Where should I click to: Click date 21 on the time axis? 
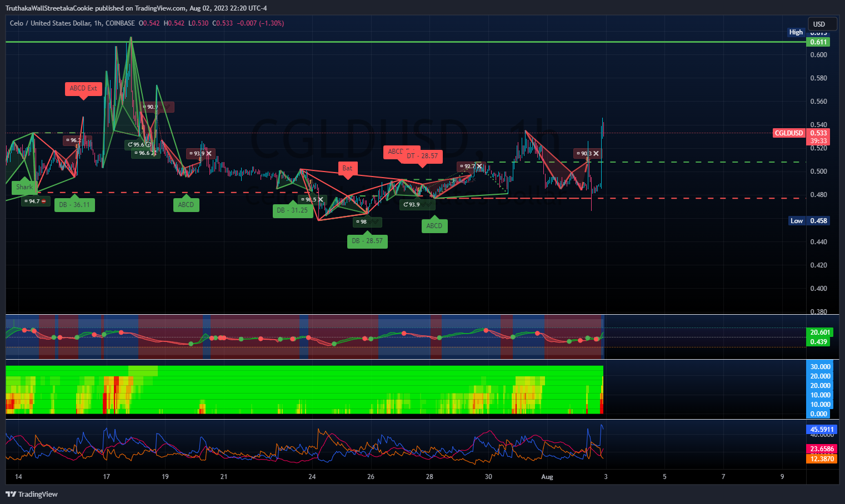[224, 477]
